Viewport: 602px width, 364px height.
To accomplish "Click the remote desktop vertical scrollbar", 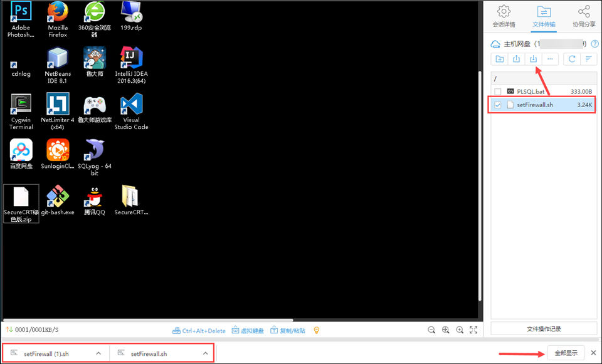I will pos(480,186).
